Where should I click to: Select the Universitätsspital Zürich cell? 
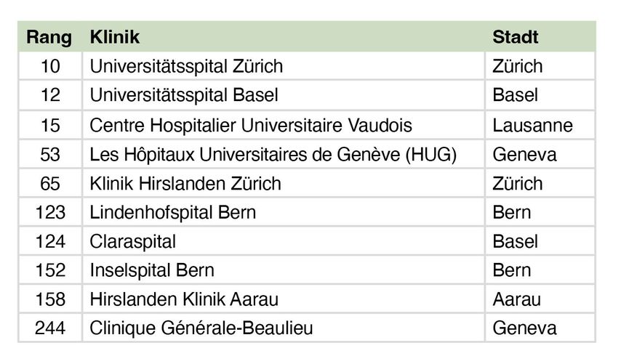pyautogui.click(x=185, y=66)
